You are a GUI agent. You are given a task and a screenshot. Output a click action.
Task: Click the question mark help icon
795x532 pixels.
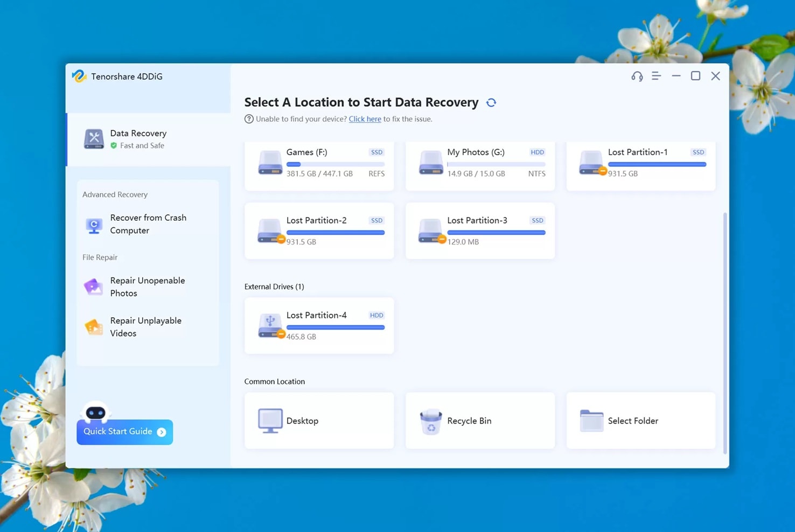(249, 119)
